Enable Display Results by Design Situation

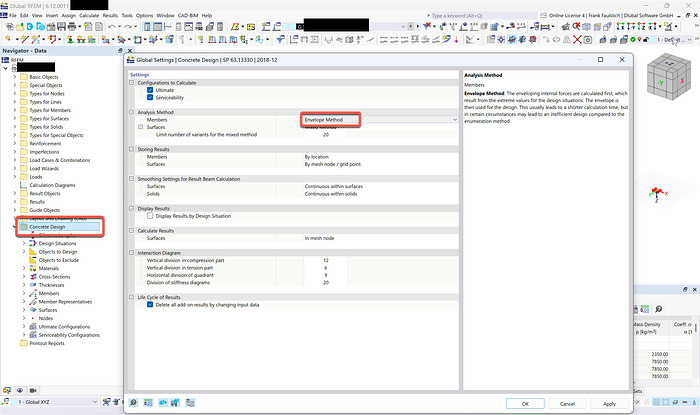click(x=150, y=215)
